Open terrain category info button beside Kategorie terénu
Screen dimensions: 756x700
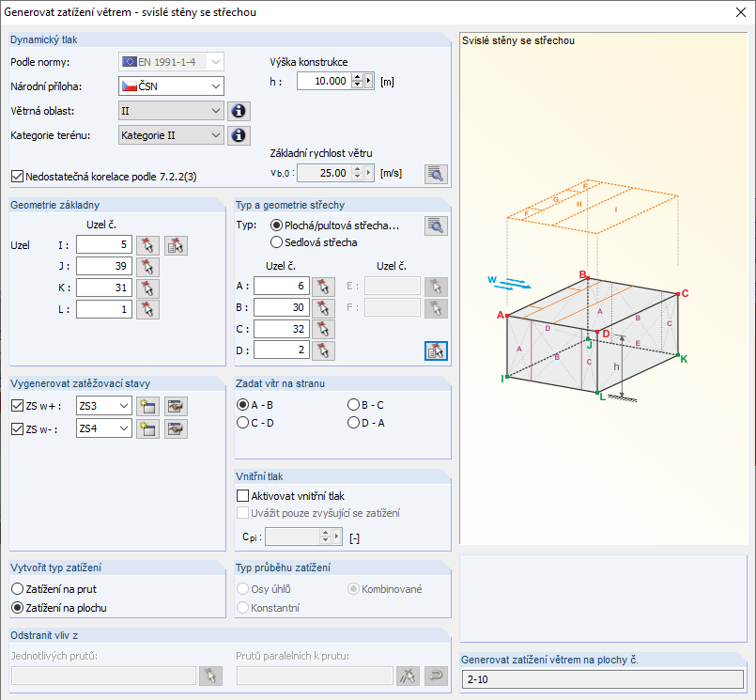coord(239,135)
